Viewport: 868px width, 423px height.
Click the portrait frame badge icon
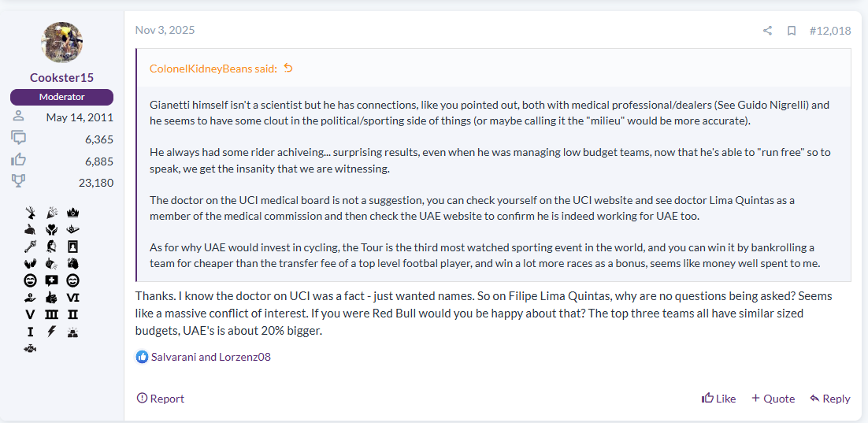(73, 246)
